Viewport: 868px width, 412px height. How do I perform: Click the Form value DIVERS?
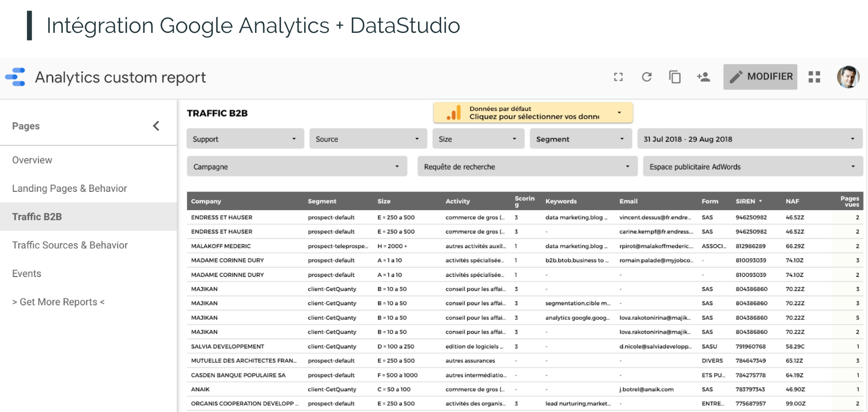(712, 361)
